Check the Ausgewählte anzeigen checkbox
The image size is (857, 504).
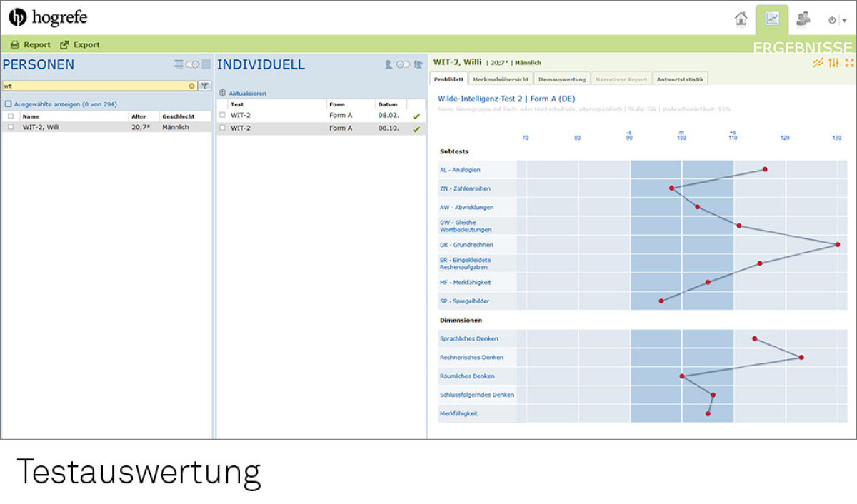8,104
